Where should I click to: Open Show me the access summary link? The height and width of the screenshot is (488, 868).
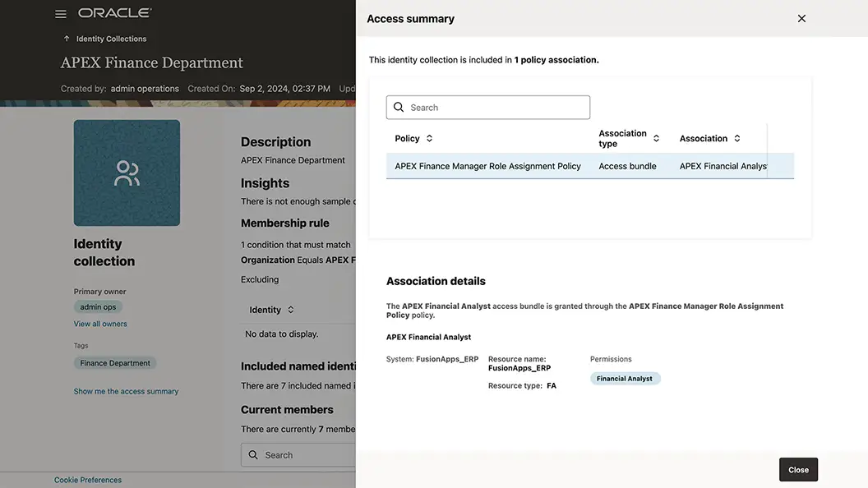click(x=127, y=391)
